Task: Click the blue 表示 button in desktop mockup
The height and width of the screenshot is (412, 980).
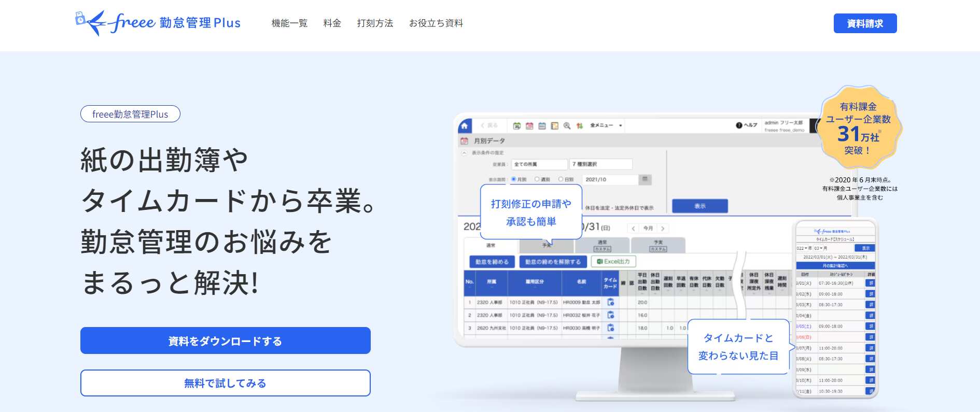Action: (700, 206)
